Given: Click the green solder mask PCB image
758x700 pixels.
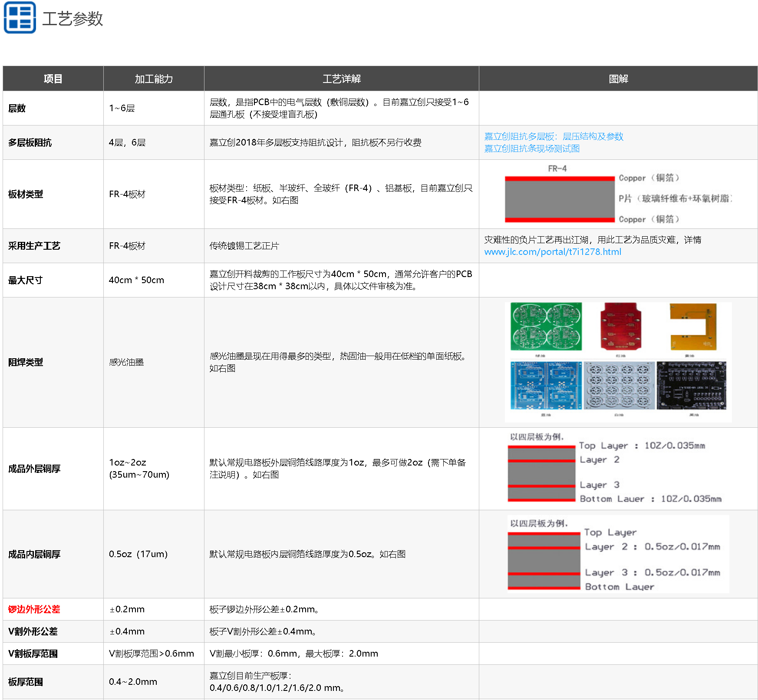Looking at the screenshot, I should pos(546,327).
